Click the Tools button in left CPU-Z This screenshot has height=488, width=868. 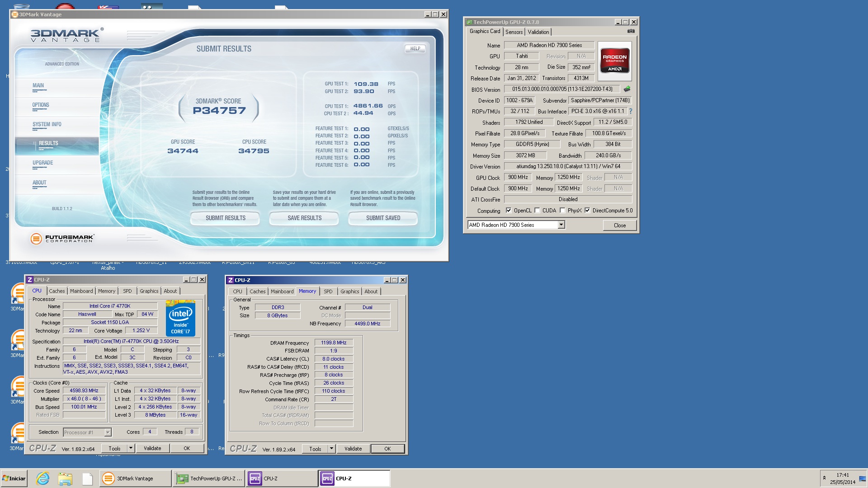point(114,448)
